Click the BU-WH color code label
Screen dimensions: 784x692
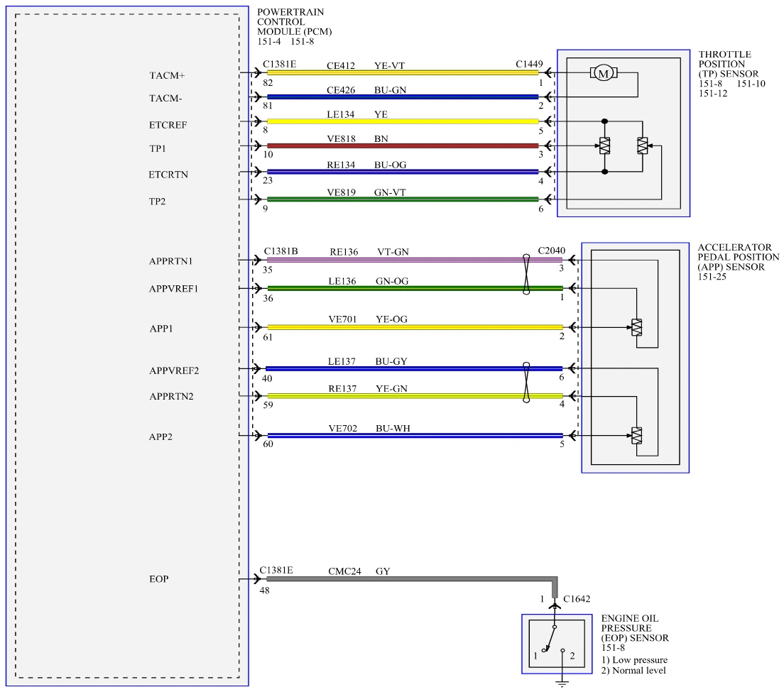pyautogui.click(x=393, y=428)
